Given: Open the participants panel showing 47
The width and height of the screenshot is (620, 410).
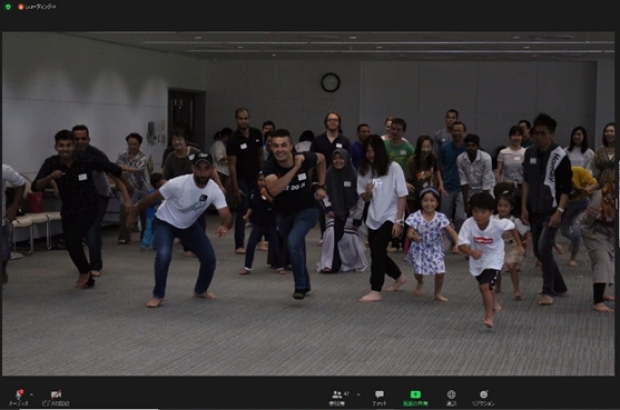Looking at the screenshot, I should tap(340, 398).
